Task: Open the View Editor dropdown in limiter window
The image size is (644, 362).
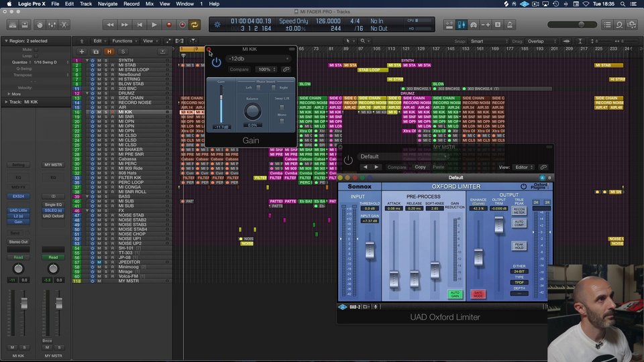Action: click(x=524, y=167)
